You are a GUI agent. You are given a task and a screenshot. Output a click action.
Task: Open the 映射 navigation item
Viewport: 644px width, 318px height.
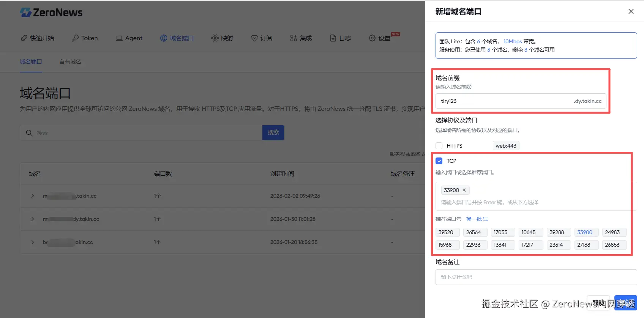(222, 38)
